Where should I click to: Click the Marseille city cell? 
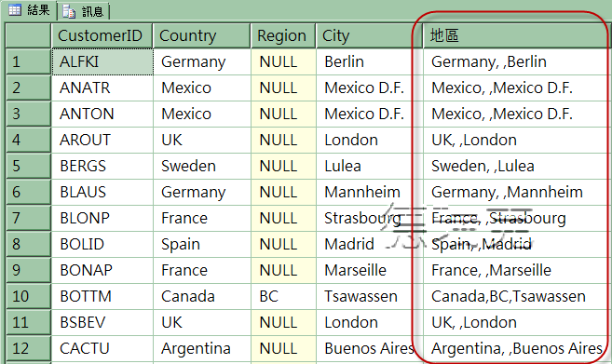pos(369,270)
